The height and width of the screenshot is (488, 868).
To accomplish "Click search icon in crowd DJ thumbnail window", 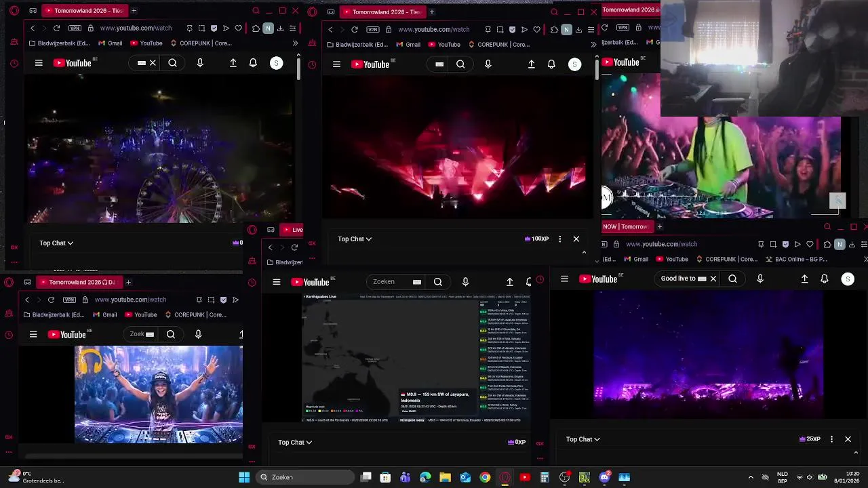I will click(171, 334).
